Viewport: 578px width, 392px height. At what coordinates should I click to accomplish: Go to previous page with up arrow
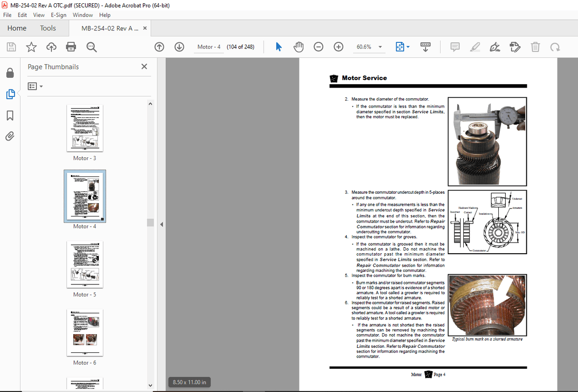pos(159,47)
